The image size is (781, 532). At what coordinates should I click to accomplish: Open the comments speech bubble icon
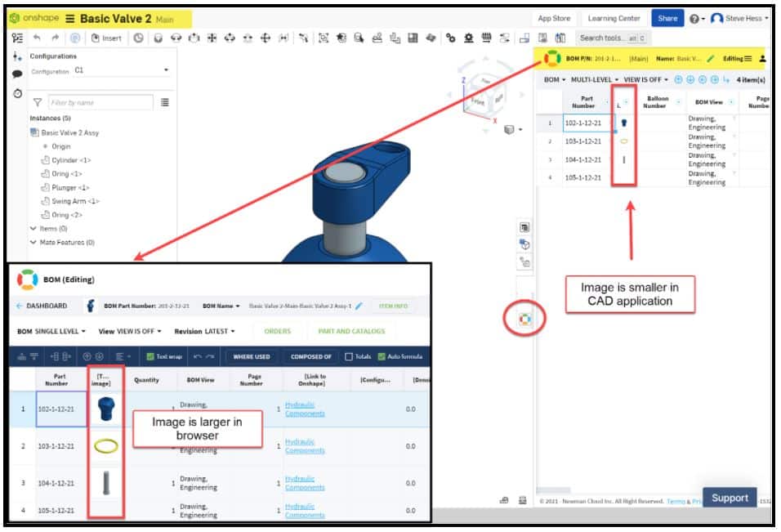pos(17,74)
